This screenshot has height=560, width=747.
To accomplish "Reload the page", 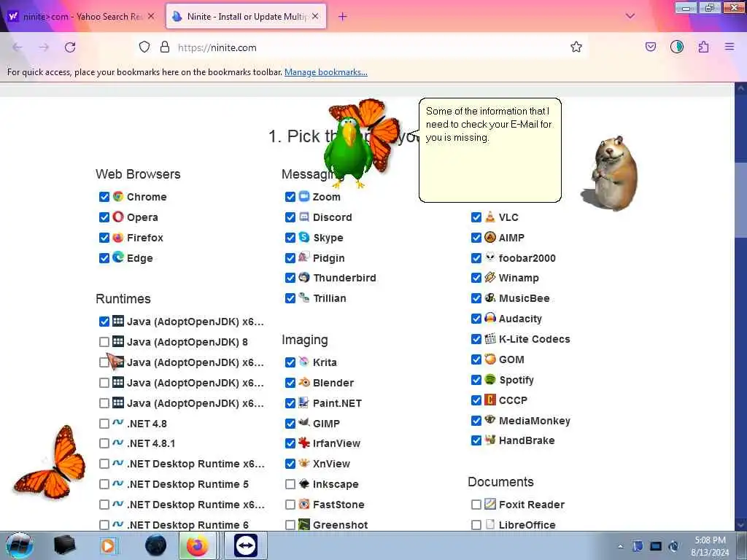I will tap(70, 47).
